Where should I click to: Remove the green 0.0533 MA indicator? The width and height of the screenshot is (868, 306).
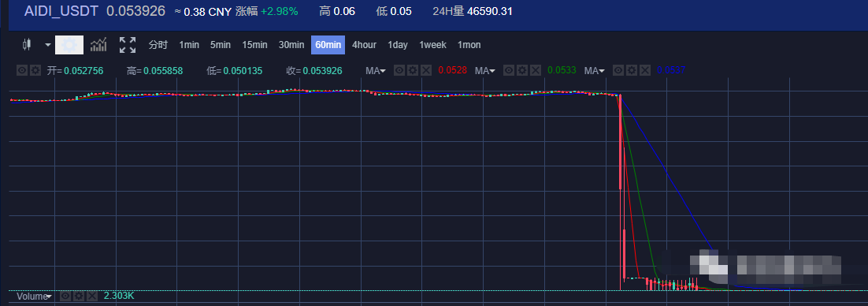coord(536,70)
